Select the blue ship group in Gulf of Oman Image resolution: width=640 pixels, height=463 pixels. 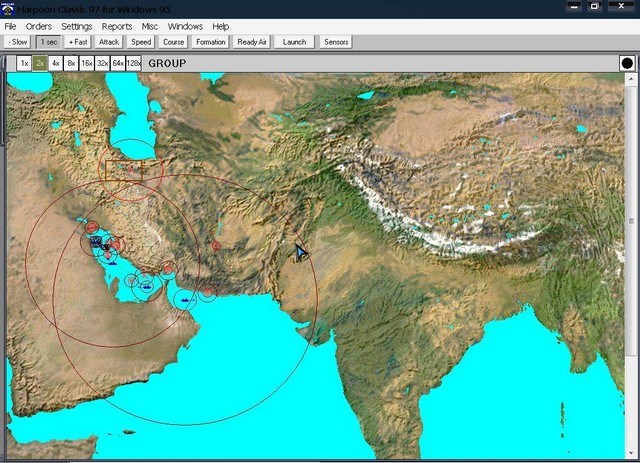coord(185,297)
